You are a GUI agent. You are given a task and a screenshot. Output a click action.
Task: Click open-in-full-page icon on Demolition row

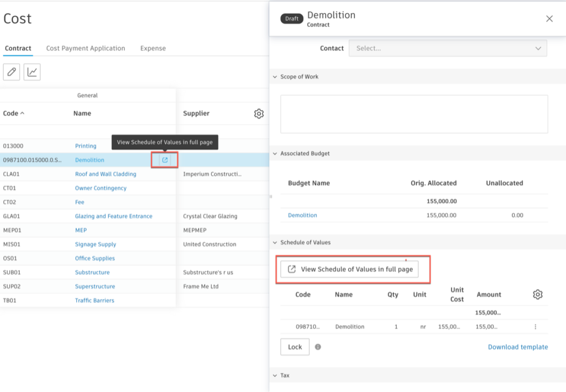(165, 160)
